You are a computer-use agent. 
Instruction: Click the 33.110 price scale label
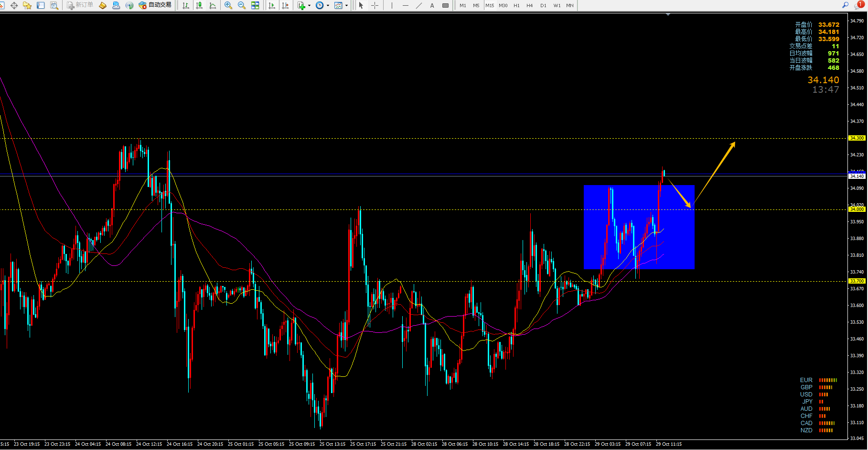pos(857,423)
